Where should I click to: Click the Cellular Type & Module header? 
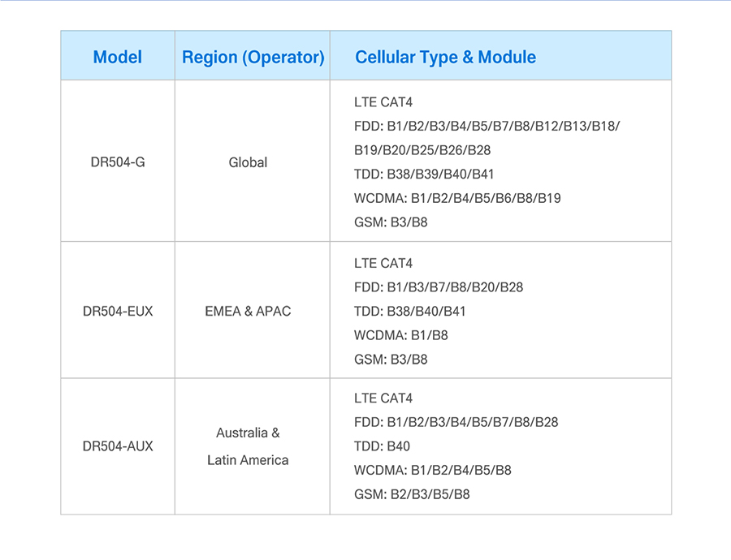tap(445, 57)
